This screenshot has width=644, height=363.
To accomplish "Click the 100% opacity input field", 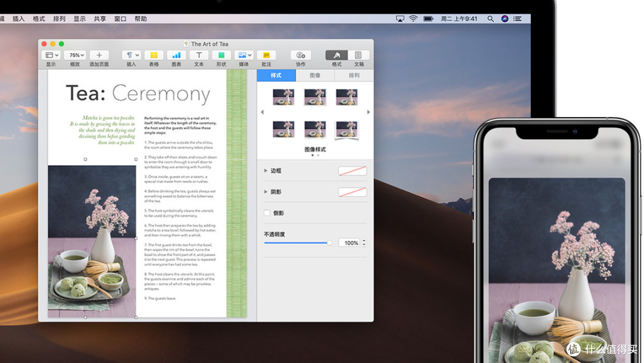I will 349,243.
